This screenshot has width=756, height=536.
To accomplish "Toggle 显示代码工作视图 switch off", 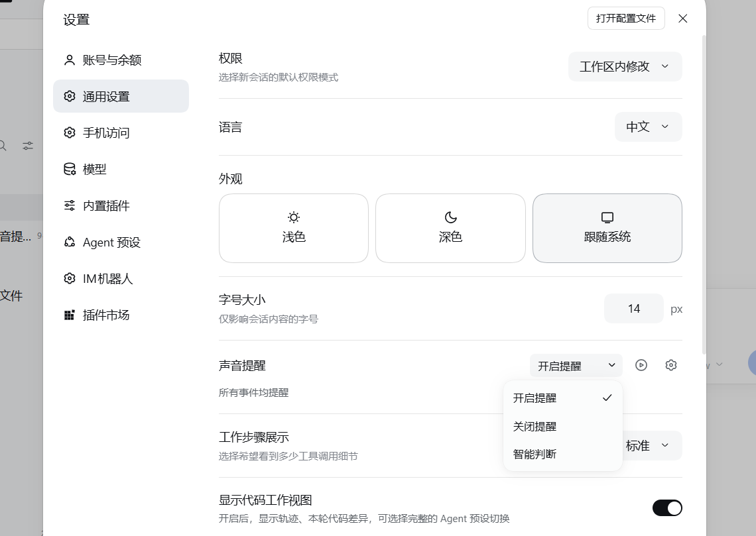I will click(x=666, y=508).
